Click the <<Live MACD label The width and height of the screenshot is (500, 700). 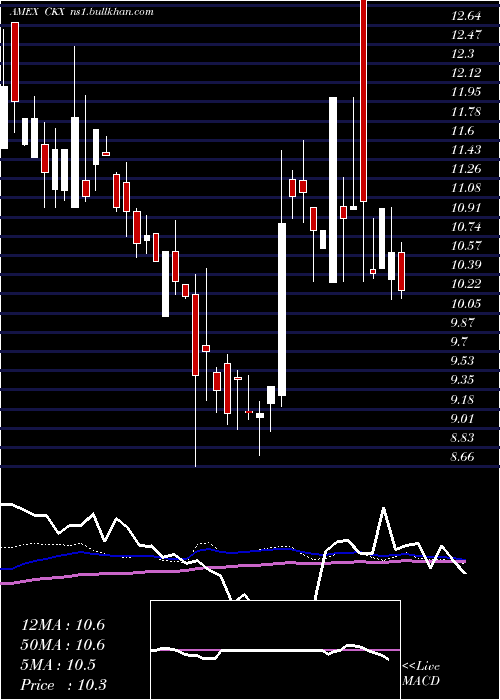coord(421,674)
